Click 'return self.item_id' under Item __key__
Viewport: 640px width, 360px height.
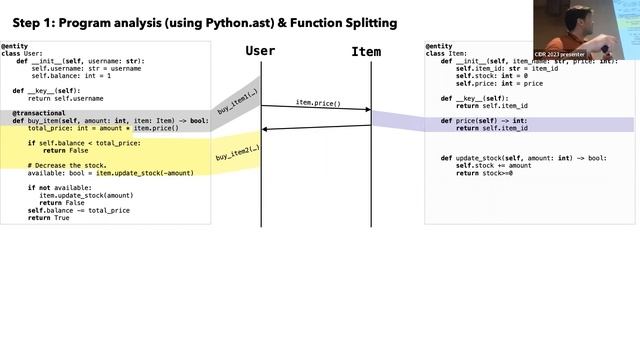[492, 106]
